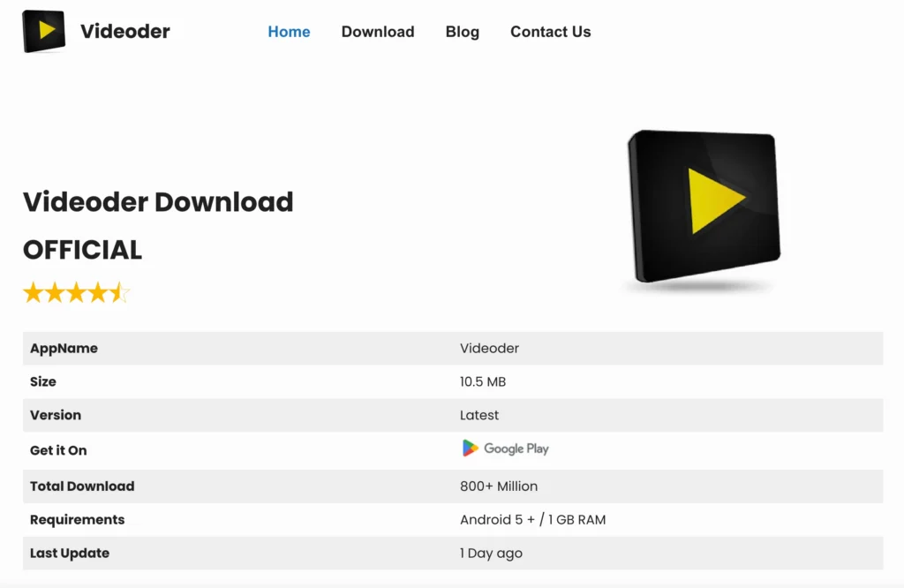Click the AppName row label
This screenshot has width=904, height=588.
[64, 348]
